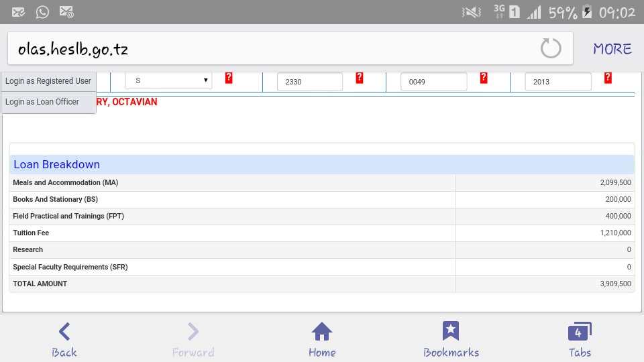Click the input field containing 0049
Viewport: 644px width, 362px height.
434,82
